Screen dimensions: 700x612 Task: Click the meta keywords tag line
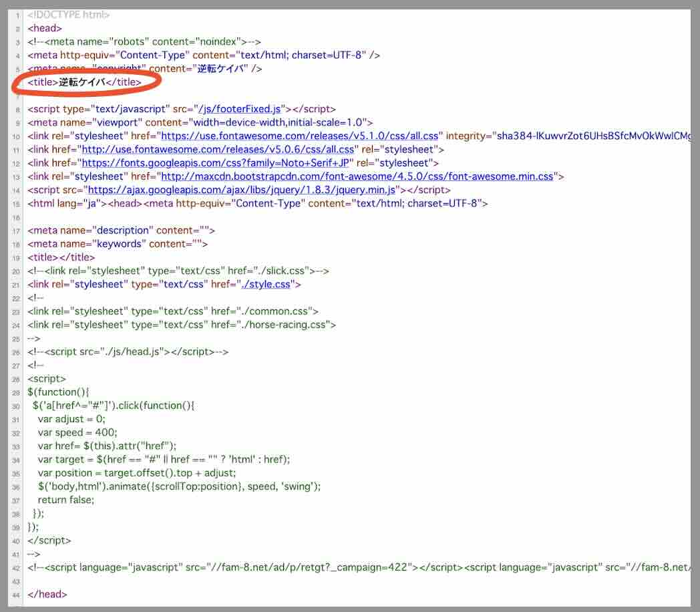pyautogui.click(x=118, y=244)
